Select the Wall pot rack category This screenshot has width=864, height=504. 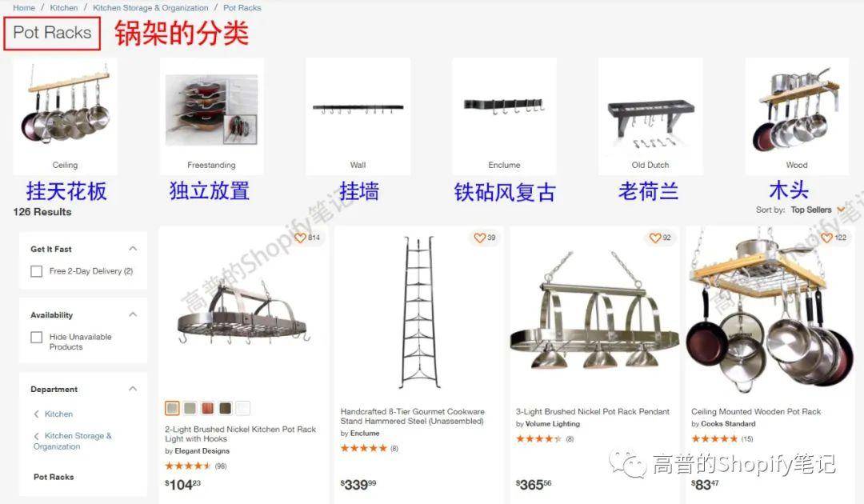click(358, 116)
